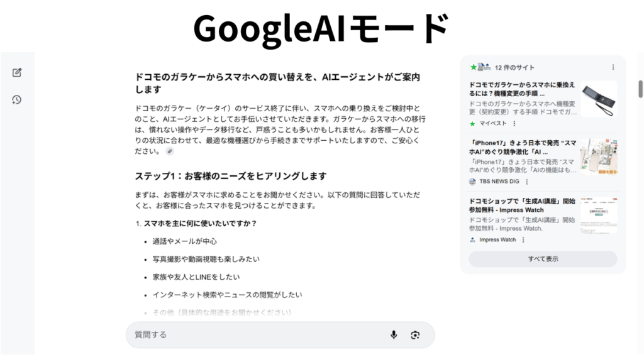Start voice input with the microphone icon
The width and height of the screenshot is (644, 362).
click(394, 335)
